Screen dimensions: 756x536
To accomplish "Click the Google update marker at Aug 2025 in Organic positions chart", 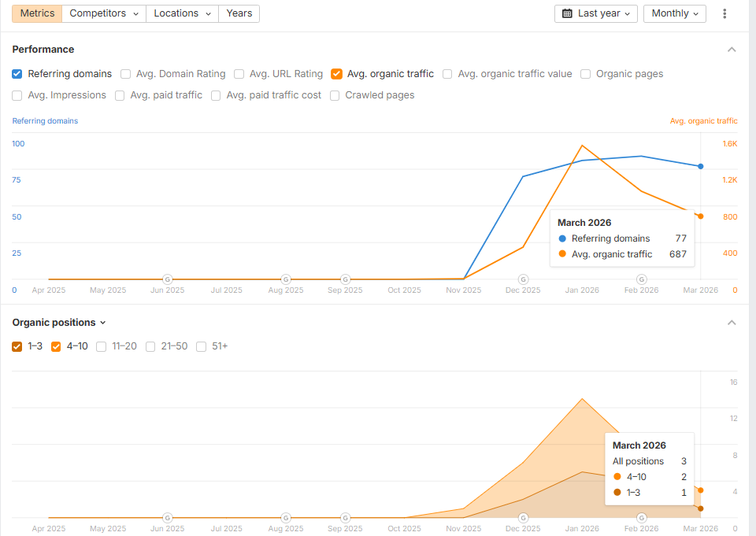I will [286, 518].
